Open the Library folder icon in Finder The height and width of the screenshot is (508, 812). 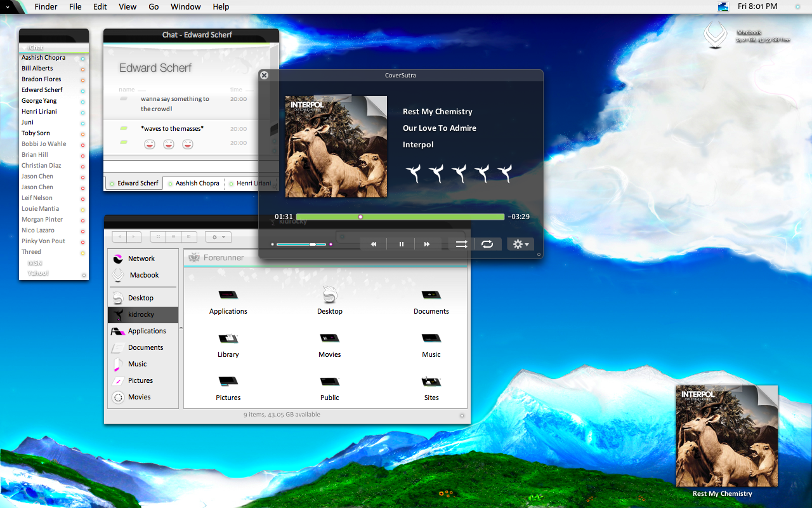coord(228,338)
